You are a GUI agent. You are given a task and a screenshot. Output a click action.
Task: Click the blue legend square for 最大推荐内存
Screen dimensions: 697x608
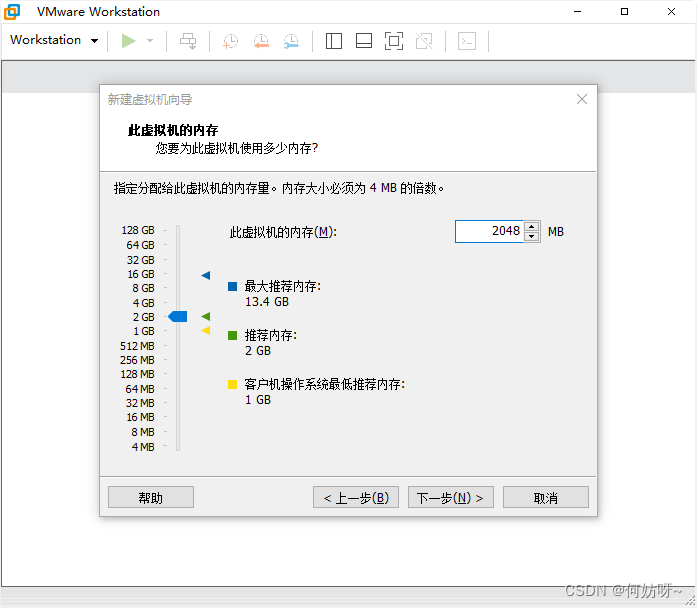pos(232,286)
